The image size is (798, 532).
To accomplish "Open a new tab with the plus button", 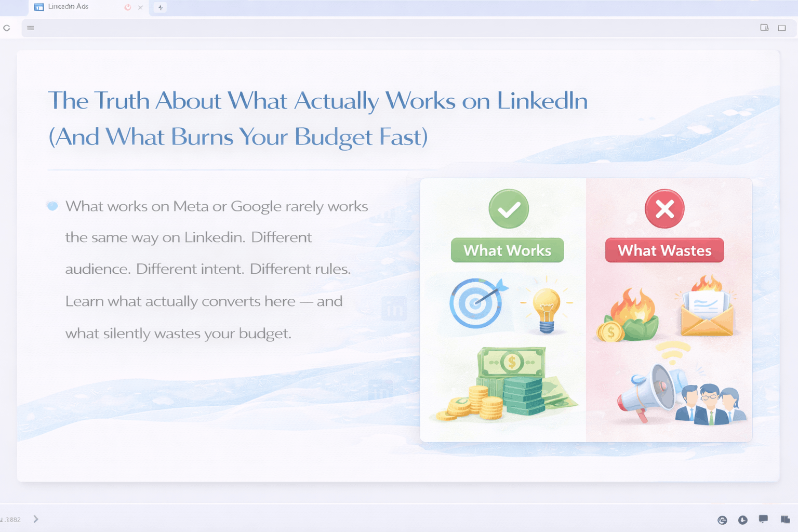I will pyautogui.click(x=161, y=7).
